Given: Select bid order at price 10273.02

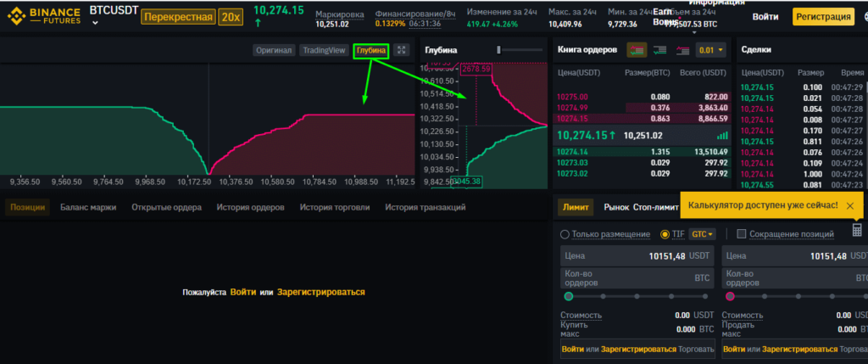Looking at the screenshot, I should tap(641, 173).
